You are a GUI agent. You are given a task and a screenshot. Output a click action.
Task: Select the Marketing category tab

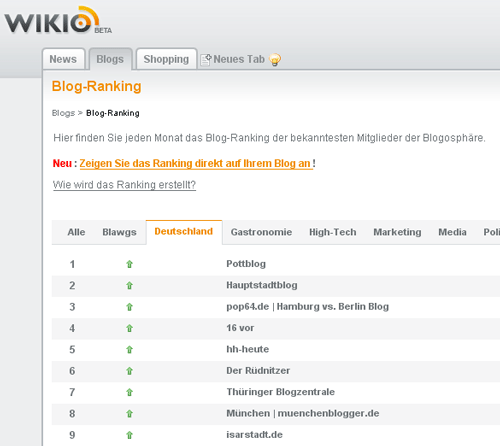click(x=397, y=232)
